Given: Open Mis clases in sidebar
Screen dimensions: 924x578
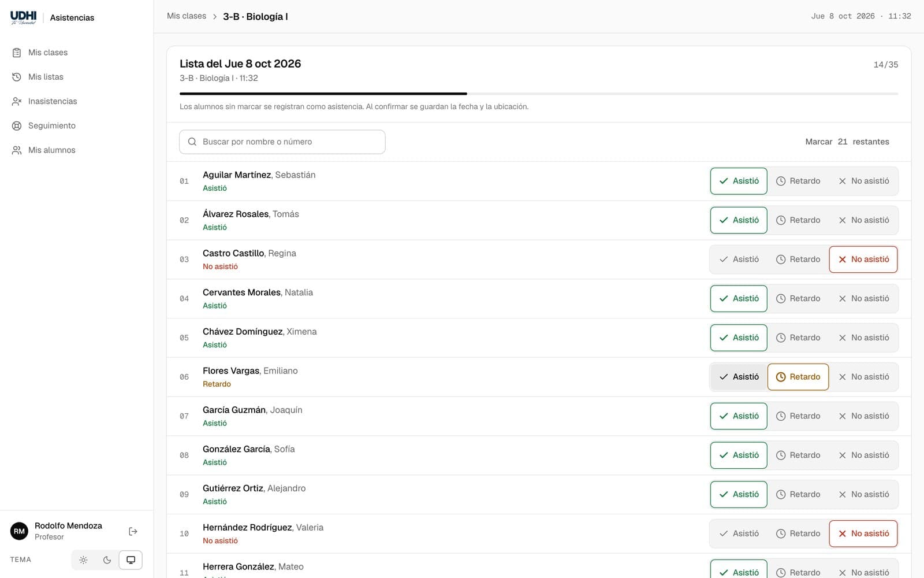Looking at the screenshot, I should 76,53.
